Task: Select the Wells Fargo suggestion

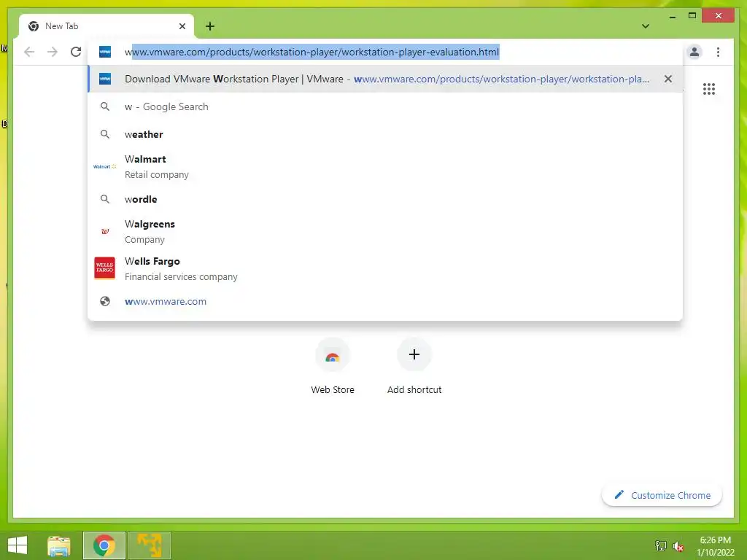Action: point(385,268)
